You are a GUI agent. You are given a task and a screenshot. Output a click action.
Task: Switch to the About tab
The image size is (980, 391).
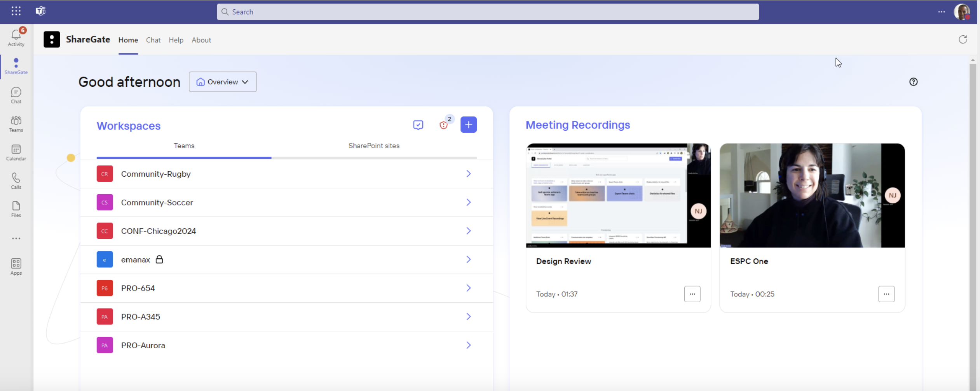[x=201, y=40]
